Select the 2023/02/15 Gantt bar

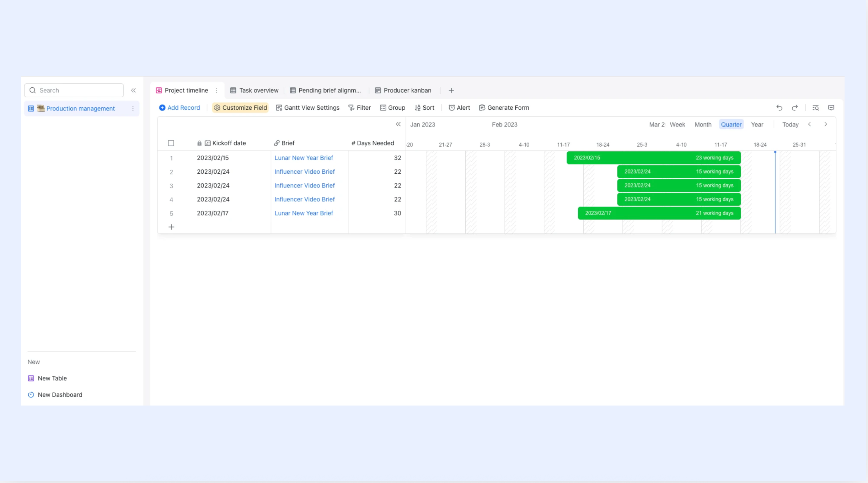coord(653,158)
